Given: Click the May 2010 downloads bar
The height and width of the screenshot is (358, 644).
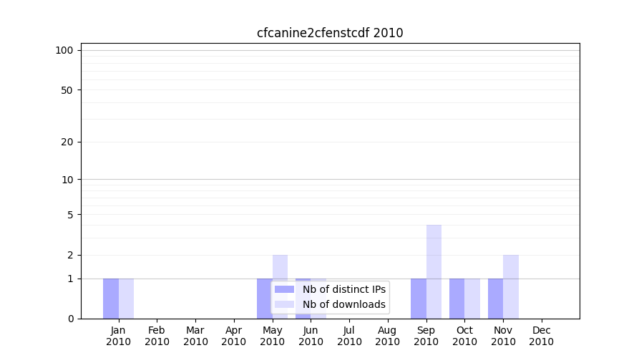Looking at the screenshot, I should point(280,268).
